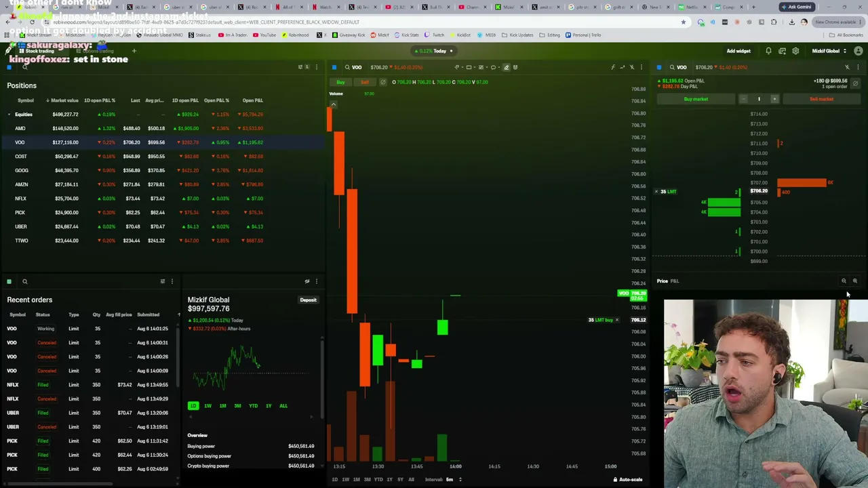Select the 1D range on account chart
Image resolution: width=868 pixels, height=488 pixels.
(193, 406)
